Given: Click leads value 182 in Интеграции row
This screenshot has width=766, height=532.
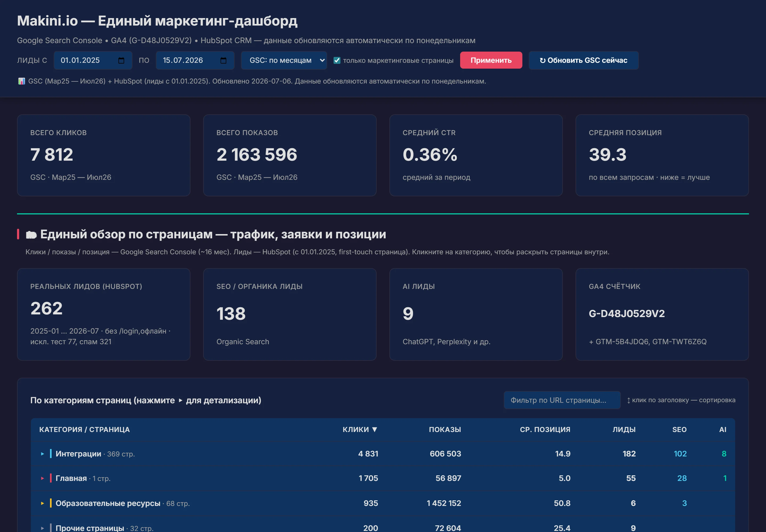Looking at the screenshot, I should pyautogui.click(x=629, y=454).
